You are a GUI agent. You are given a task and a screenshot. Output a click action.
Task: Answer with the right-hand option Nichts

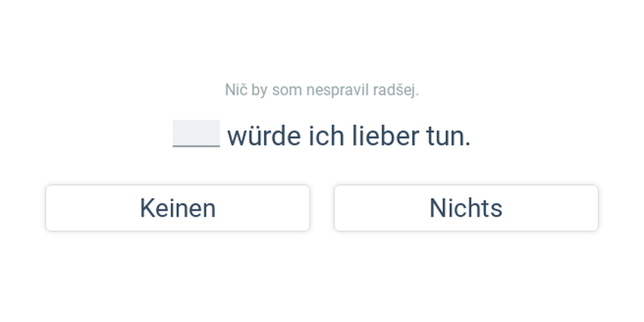click(466, 208)
